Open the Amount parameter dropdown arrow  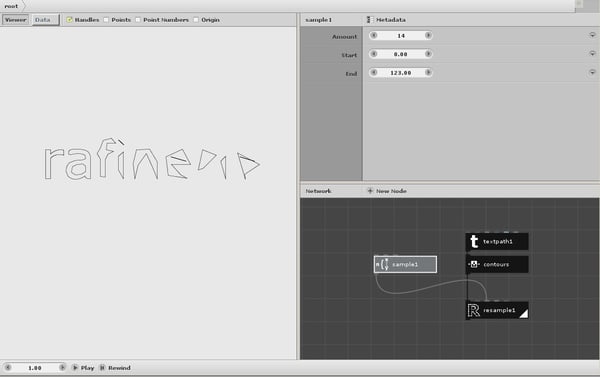coord(592,35)
